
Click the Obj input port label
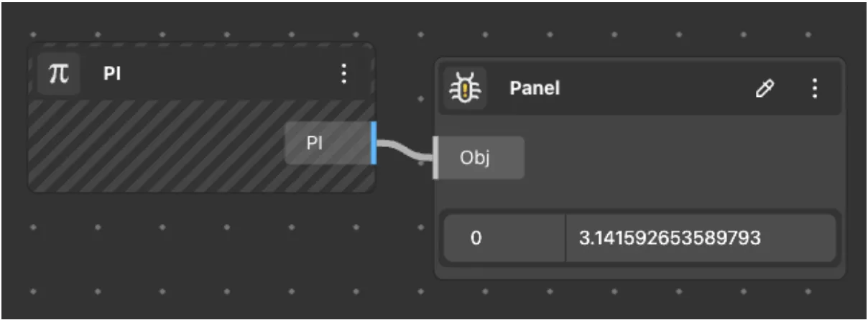point(474,157)
